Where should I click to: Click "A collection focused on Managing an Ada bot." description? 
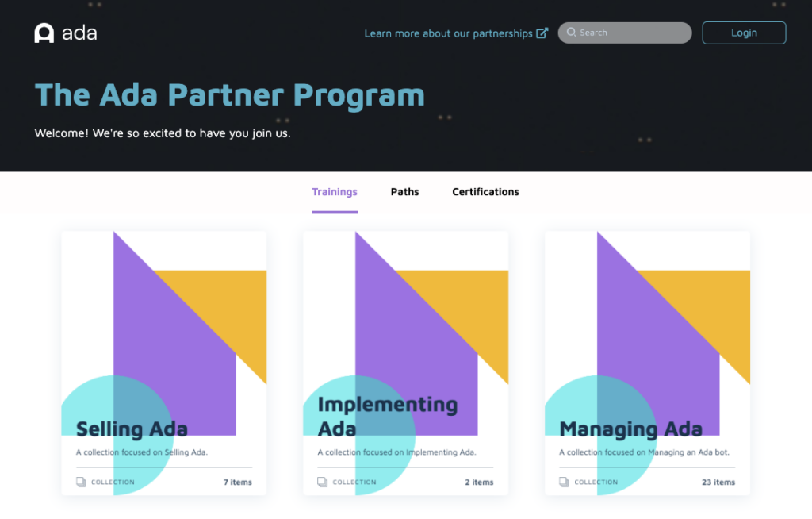pyautogui.click(x=644, y=452)
